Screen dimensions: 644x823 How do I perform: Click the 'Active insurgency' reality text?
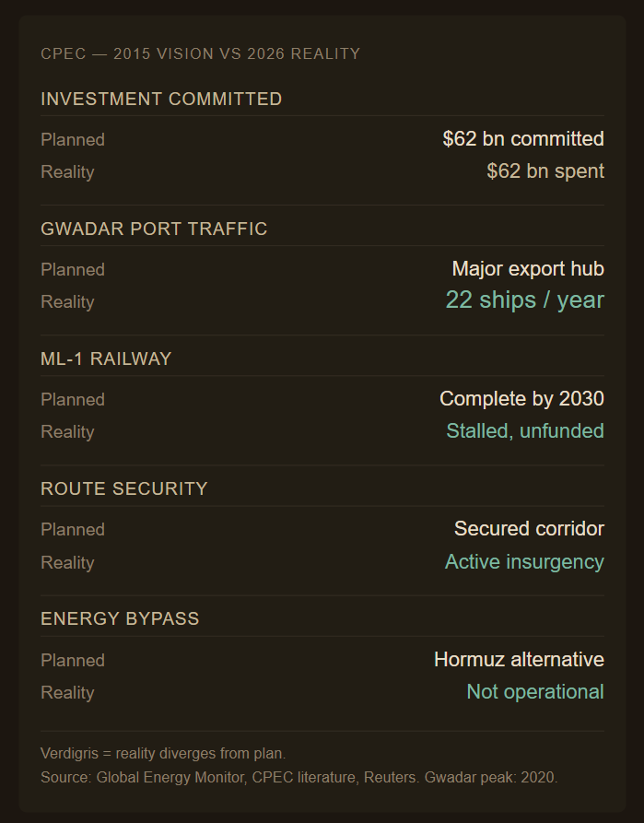[x=524, y=561]
